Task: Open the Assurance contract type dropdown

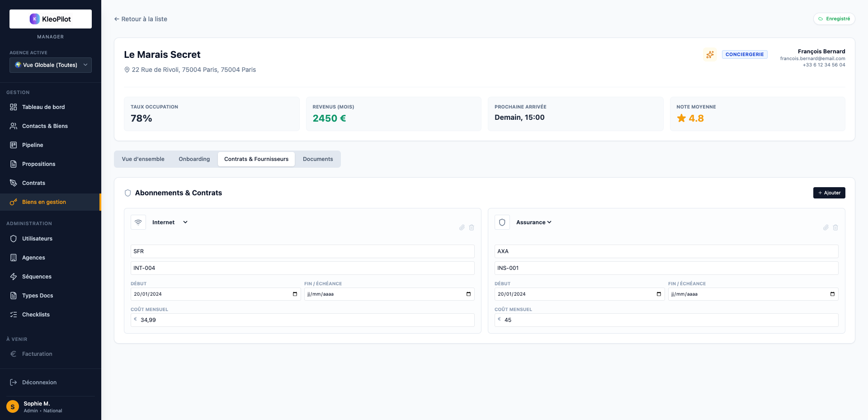Action: [x=533, y=222]
